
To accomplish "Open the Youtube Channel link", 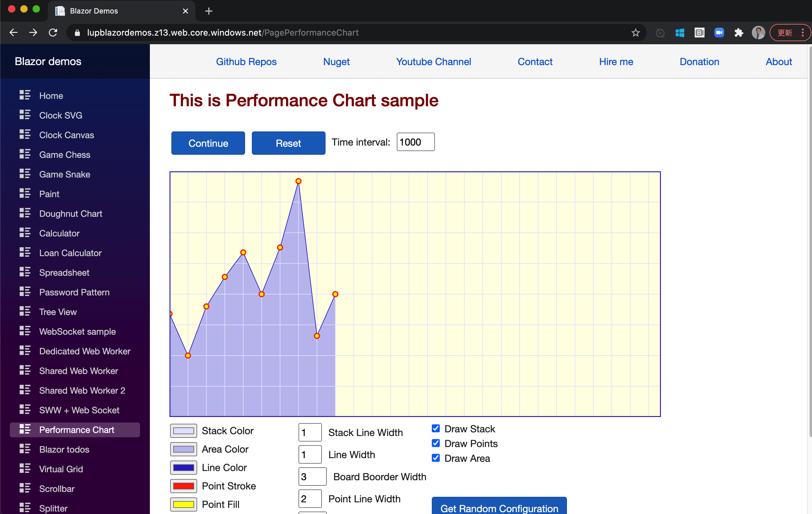I will tap(433, 62).
